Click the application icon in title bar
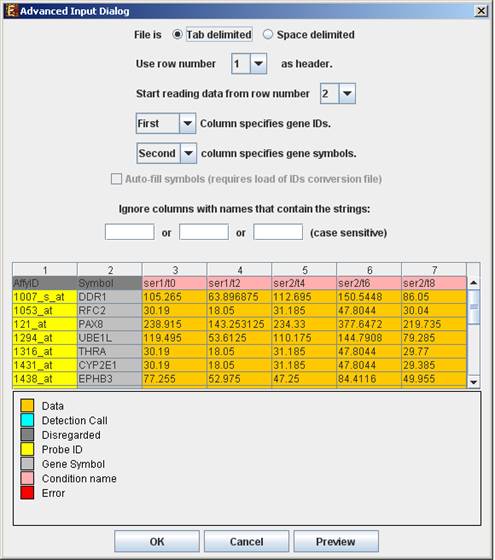Viewport: 495px width, 560px height. pyautogui.click(x=11, y=11)
